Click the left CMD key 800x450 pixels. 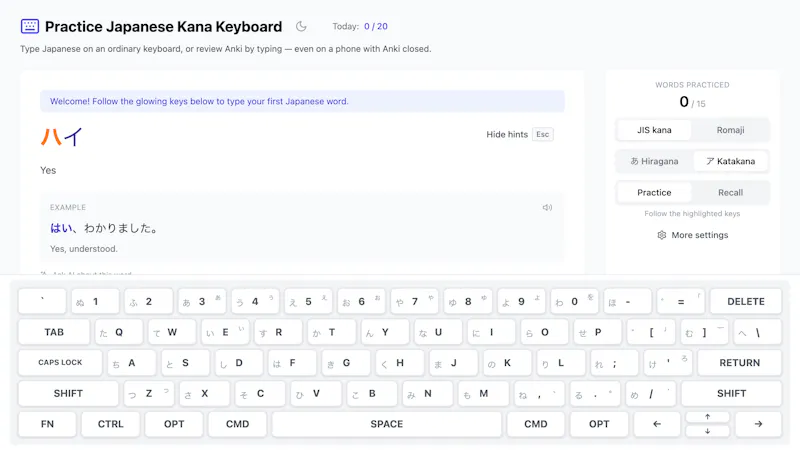(x=237, y=423)
